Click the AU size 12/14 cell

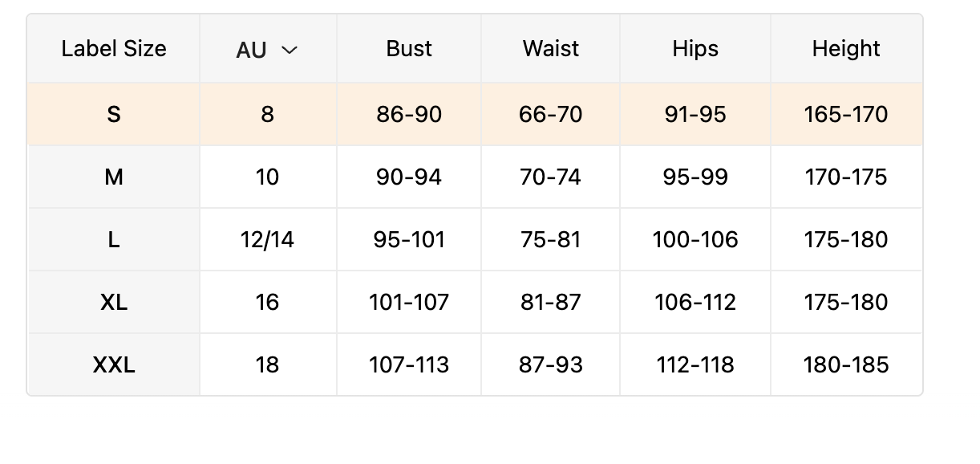[x=267, y=240]
